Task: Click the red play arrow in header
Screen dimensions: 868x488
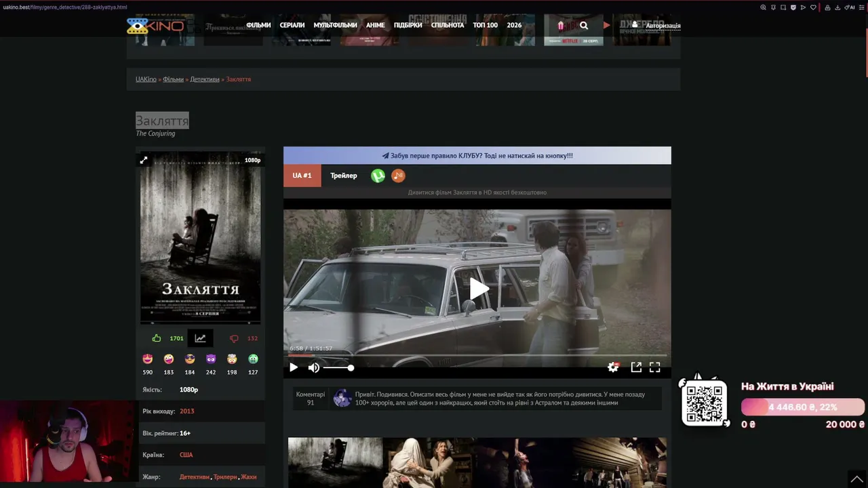Action: pyautogui.click(x=606, y=25)
